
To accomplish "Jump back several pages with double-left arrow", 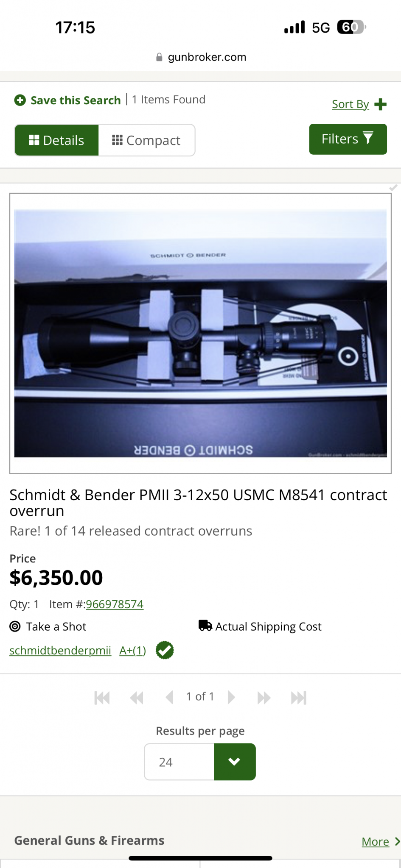I will point(137,698).
